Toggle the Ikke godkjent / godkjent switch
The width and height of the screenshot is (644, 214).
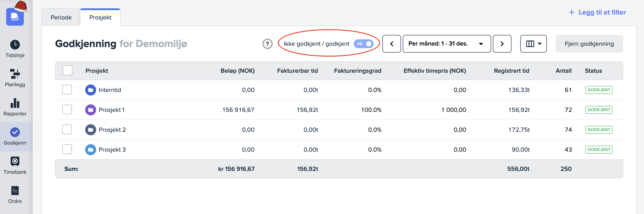coord(363,44)
